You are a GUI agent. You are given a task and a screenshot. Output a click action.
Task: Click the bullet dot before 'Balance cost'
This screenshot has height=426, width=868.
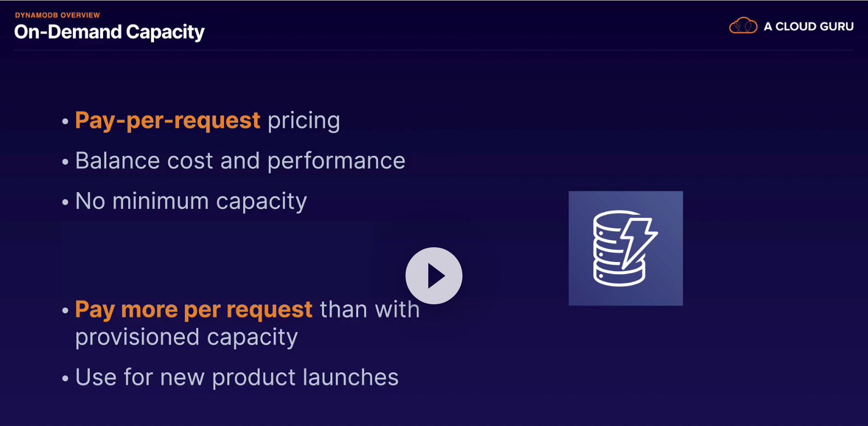pyautogui.click(x=65, y=162)
